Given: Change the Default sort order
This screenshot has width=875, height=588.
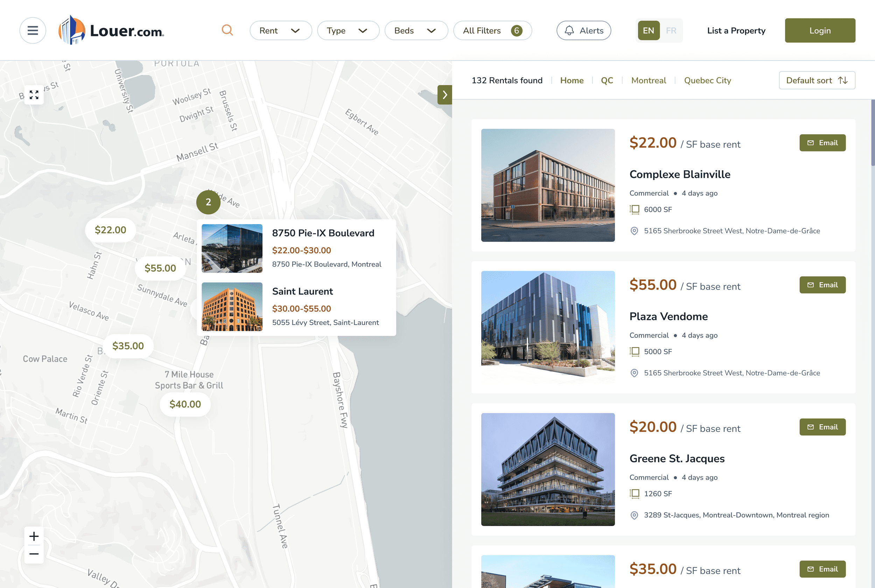Looking at the screenshot, I should click(817, 80).
